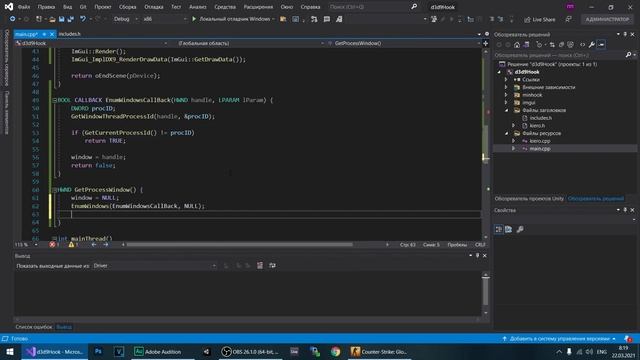Image resolution: width=640 pixels, height=360 pixels.
Task: Click clear all output icon
Action: pos(260,266)
